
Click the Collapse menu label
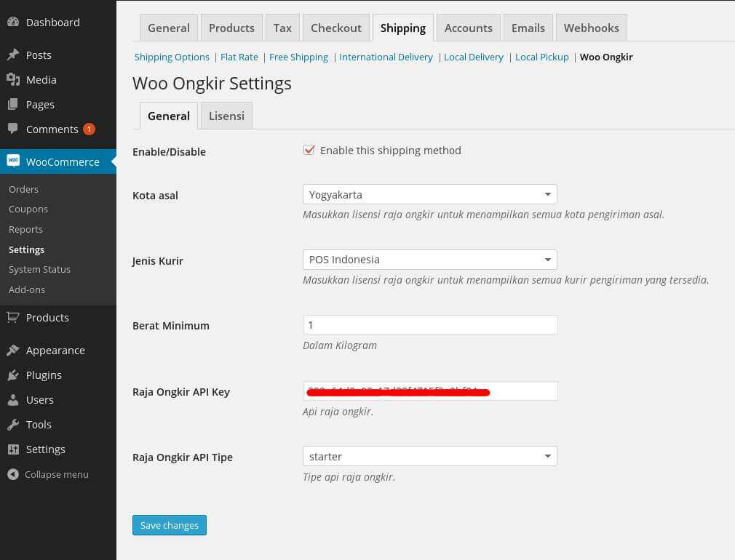tap(56, 475)
